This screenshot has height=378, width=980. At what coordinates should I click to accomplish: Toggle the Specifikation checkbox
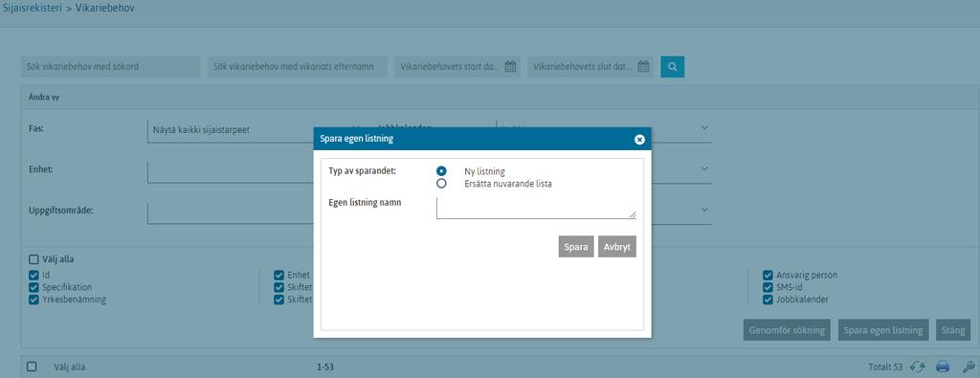(x=33, y=287)
